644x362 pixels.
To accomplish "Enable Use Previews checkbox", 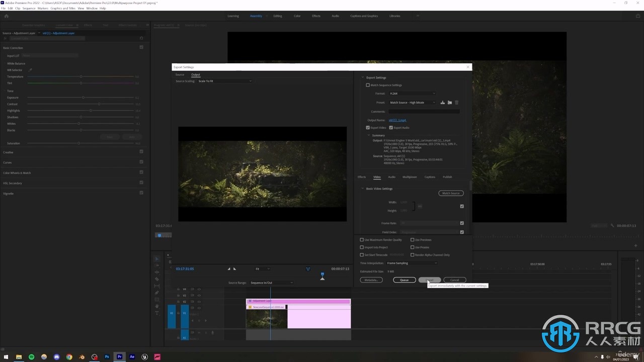I will click(x=413, y=240).
